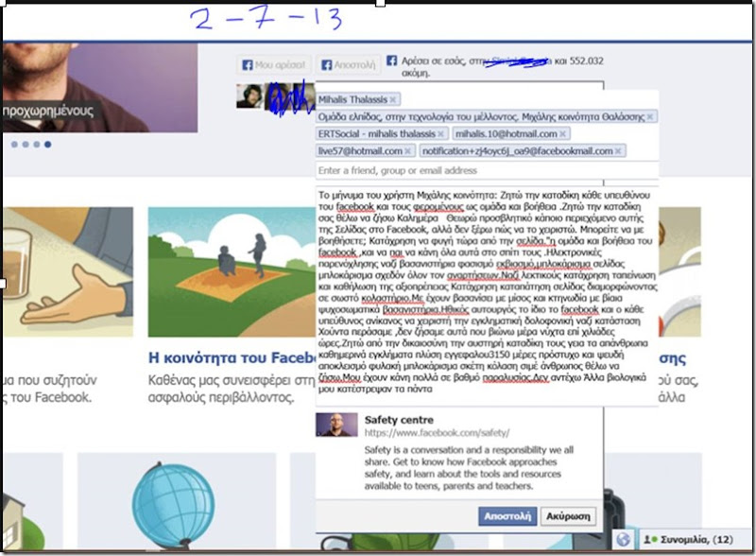Click the Αποστολή share button near top
This screenshot has height=556, width=756.
click(x=348, y=64)
